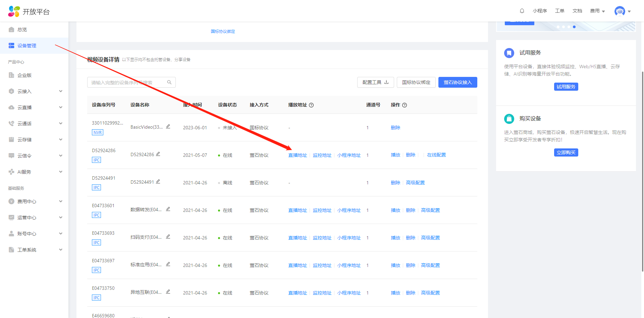The image size is (644, 318).
Task: Open 小程序 in the top navigation
Action: 540,11
